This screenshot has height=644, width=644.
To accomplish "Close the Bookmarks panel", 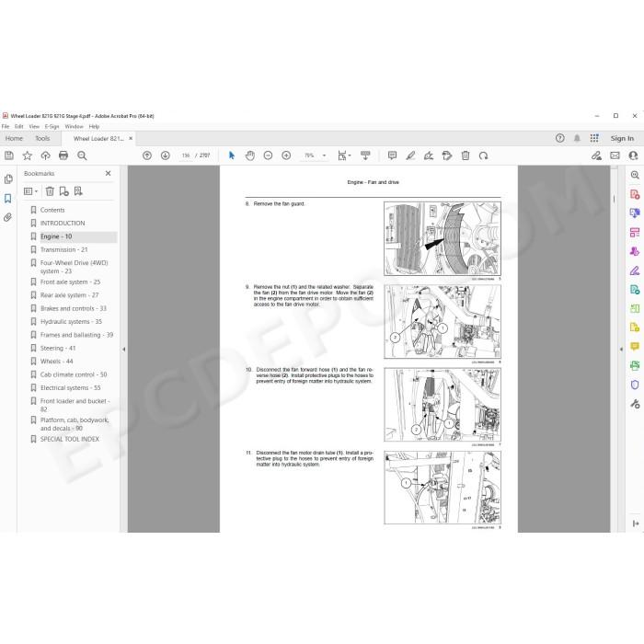I will [108, 173].
